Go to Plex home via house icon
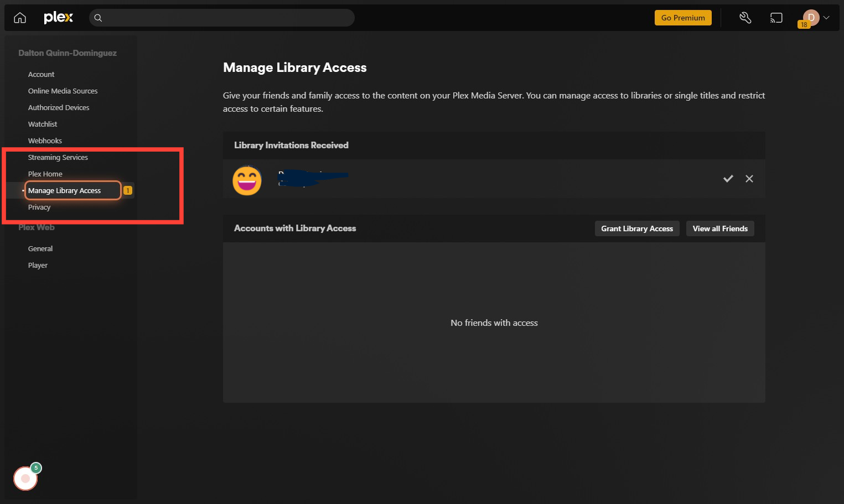Image resolution: width=844 pixels, height=504 pixels. pyautogui.click(x=20, y=18)
